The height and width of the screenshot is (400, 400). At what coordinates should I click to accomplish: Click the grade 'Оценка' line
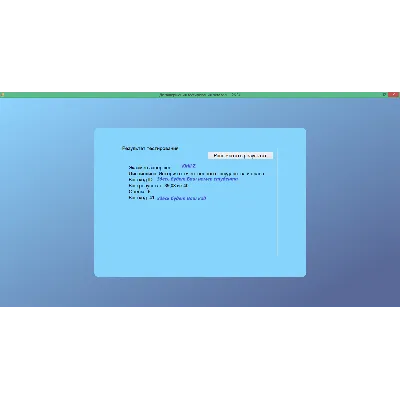[x=139, y=192]
